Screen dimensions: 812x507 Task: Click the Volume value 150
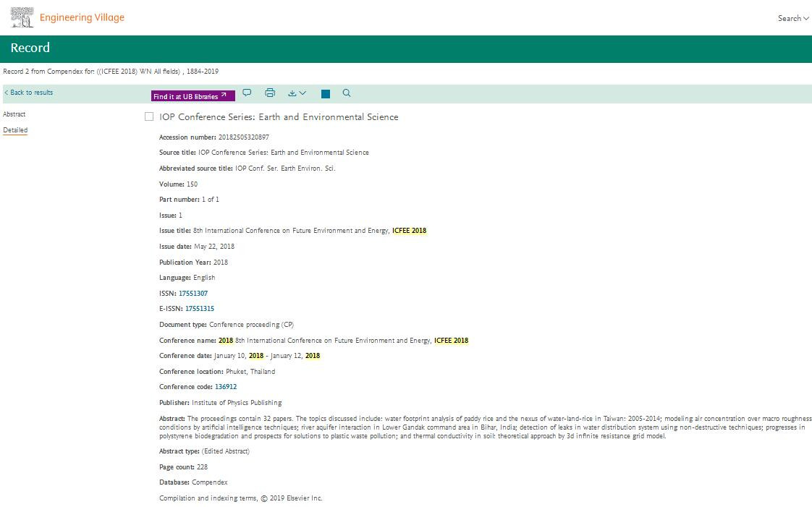coord(192,184)
